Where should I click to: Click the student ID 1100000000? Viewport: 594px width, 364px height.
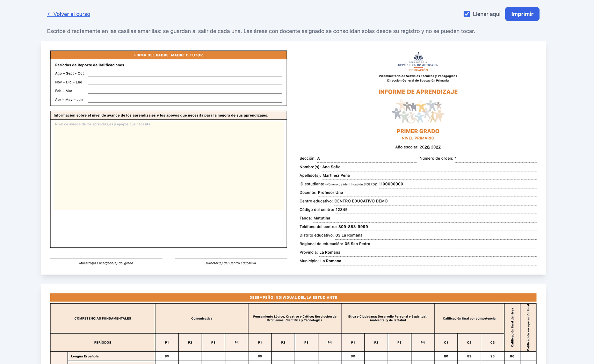pos(391,184)
